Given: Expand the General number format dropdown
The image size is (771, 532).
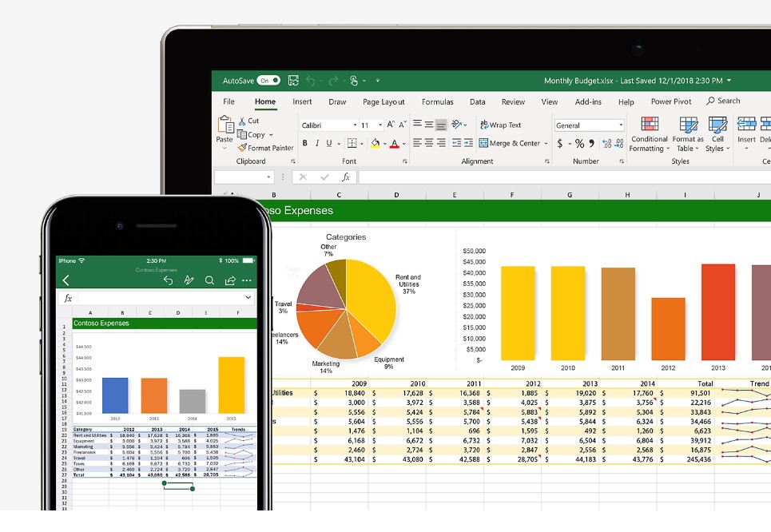Looking at the screenshot, I should tap(620, 125).
